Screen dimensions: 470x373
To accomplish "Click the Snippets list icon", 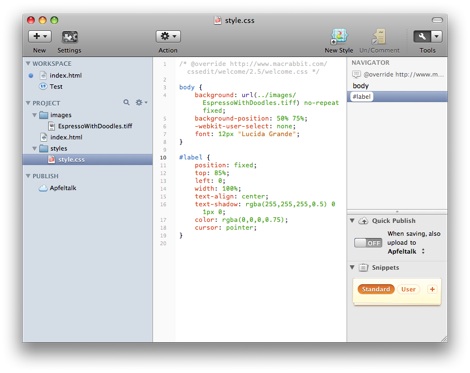I will coord(363,268).
